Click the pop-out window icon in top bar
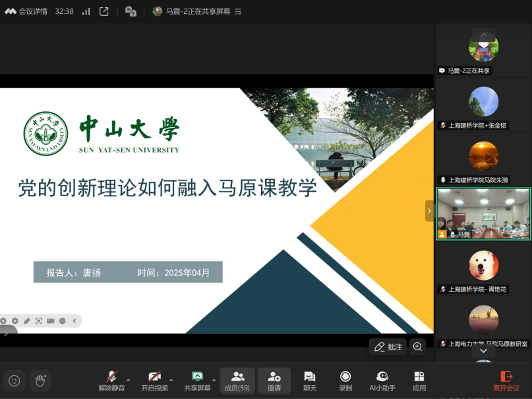 pos(104,11)
